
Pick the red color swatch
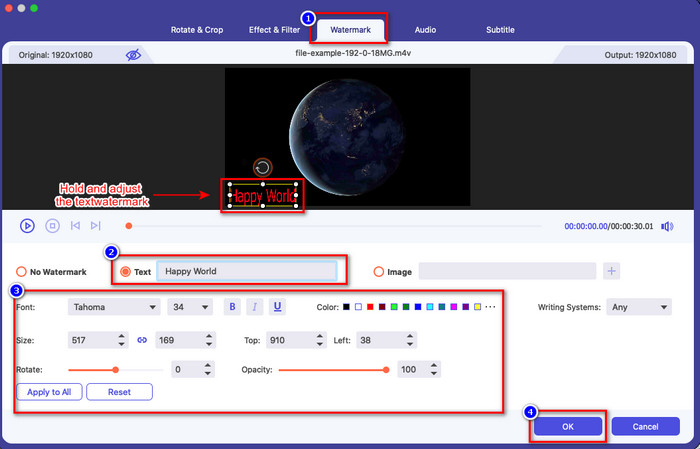coord(370,307)
